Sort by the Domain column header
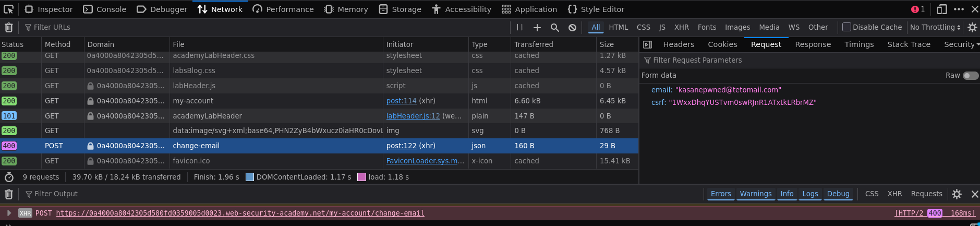This screenshot has height=226, width=980. pos(127,44)
